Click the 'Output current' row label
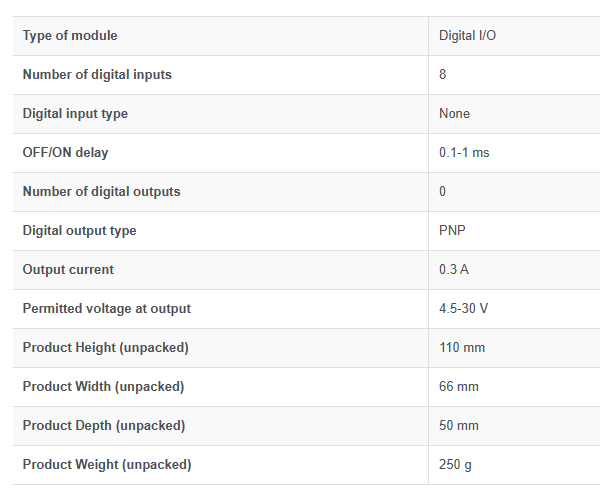 click(68, 270)
